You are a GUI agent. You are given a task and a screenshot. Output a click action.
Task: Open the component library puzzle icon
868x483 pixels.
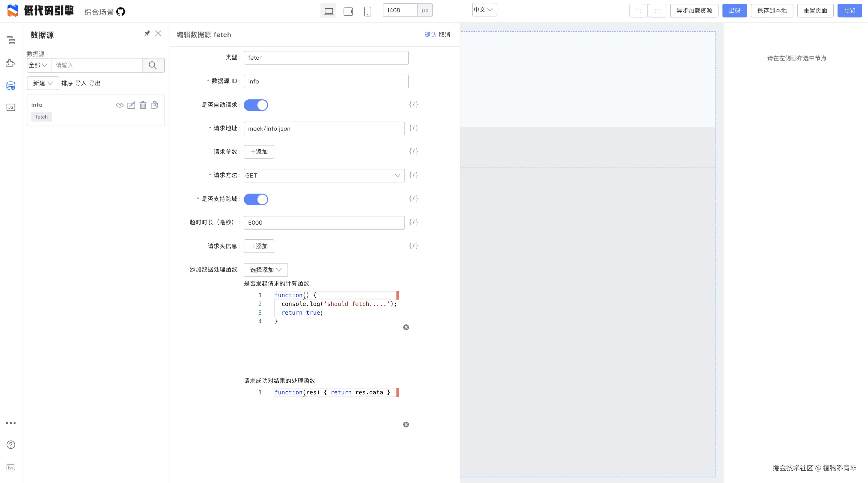[11, 63]
